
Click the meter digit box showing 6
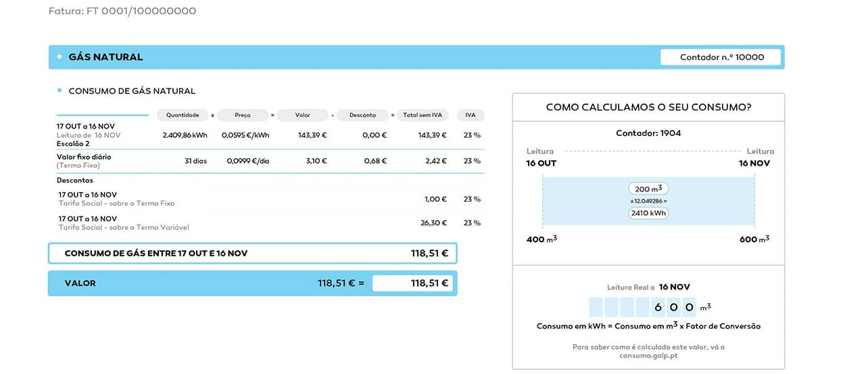pyautogui.click(x=659, y=307)
